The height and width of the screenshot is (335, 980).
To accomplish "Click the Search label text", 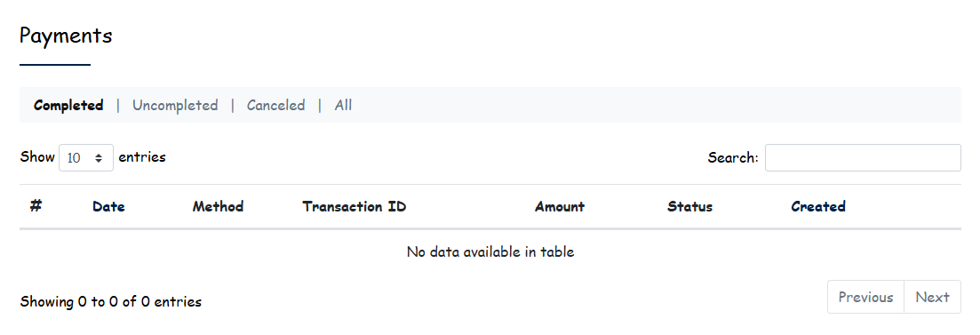I will tap(733, 157).
